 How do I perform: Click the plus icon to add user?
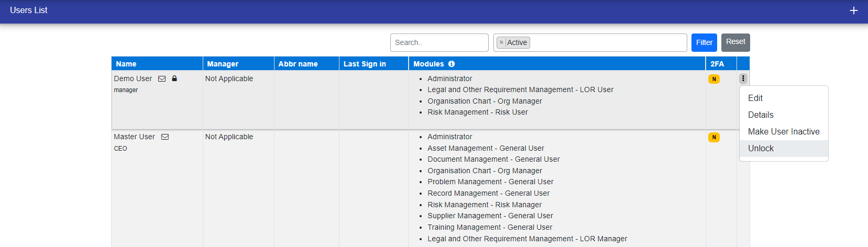click(853, 10)
